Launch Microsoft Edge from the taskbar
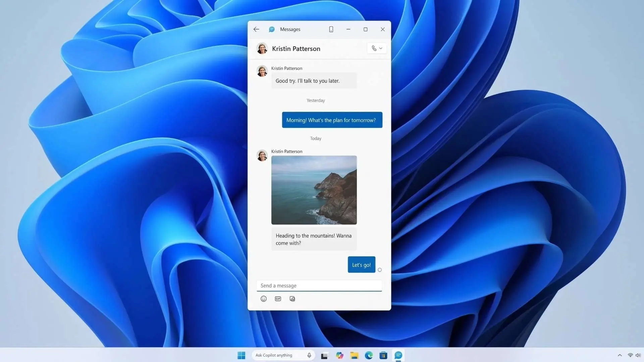The height and width of the screenshot is (362, 644). (369, 355)
